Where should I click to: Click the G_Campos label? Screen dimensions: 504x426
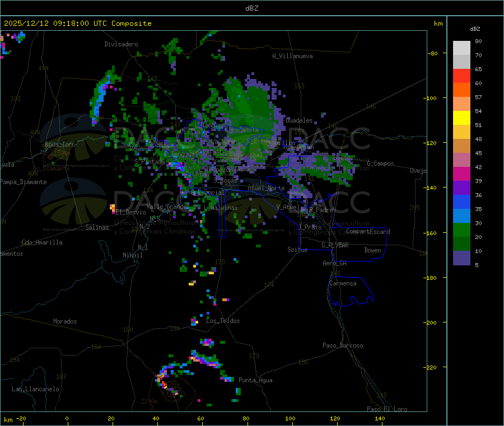[380, 163]
